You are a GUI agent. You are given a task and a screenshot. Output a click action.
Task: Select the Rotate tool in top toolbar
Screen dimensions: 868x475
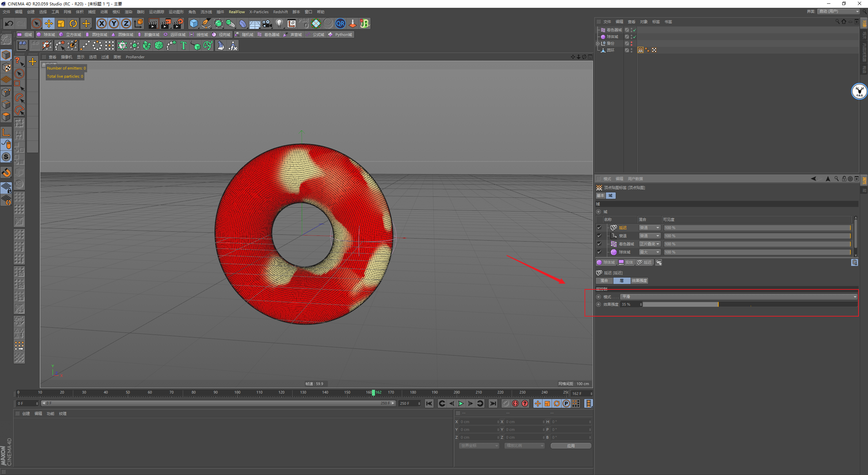tap(73, 23)
